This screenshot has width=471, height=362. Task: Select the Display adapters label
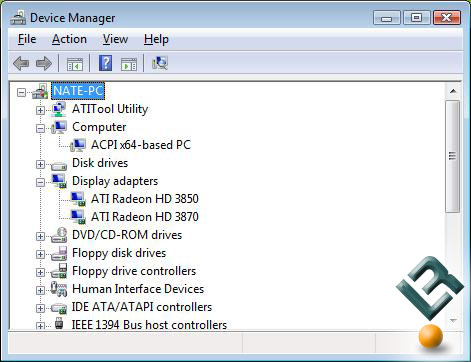(x=115, y=181)
